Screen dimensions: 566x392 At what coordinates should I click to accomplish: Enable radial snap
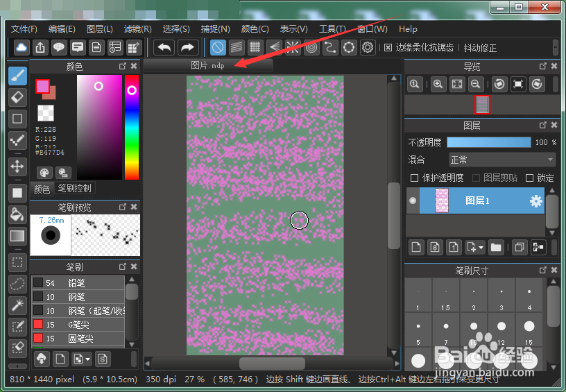coord(293,47)
